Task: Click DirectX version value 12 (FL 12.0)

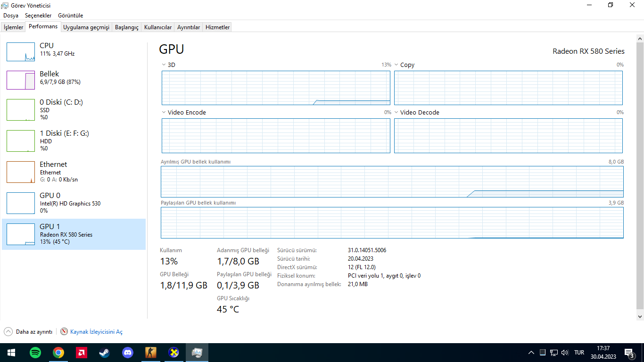Action: 362,267
